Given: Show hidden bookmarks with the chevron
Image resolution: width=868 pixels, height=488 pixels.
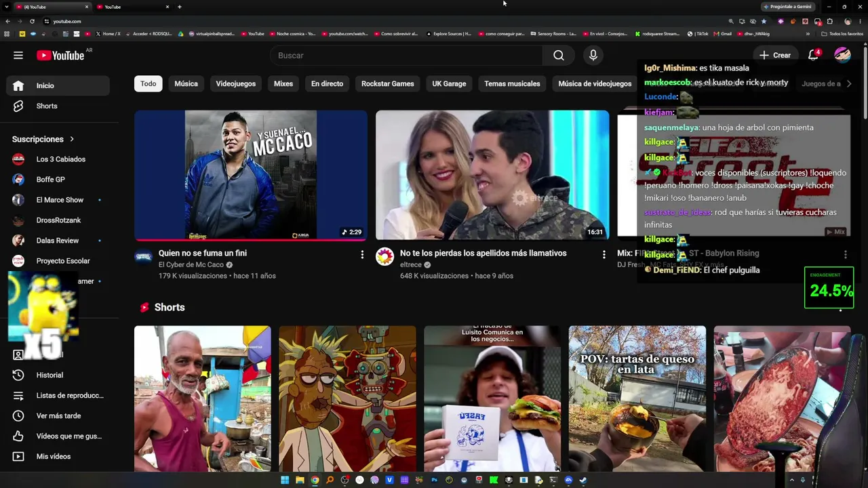Looking at the screenshot, I should coord(808,34).
